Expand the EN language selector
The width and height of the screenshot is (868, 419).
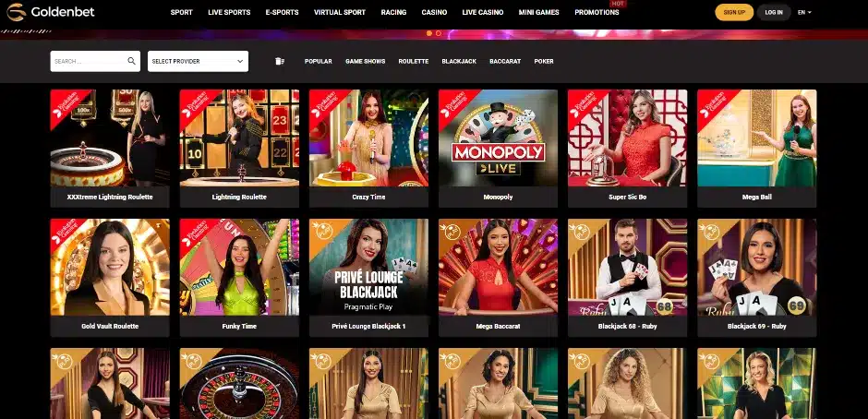coord(804,12)
